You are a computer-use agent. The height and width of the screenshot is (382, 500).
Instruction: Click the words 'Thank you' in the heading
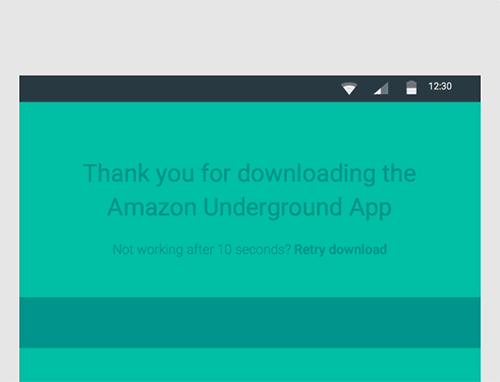139,174
